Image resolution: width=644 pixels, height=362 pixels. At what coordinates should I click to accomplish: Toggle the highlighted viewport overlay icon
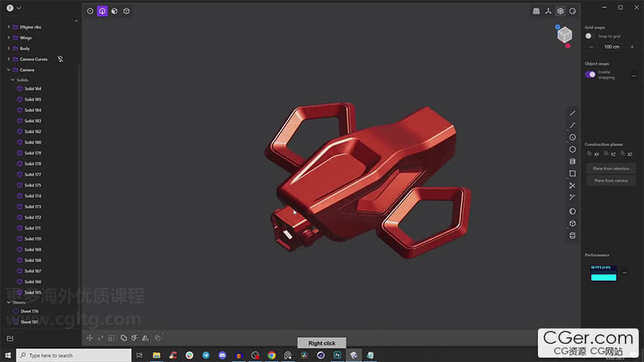561,11
